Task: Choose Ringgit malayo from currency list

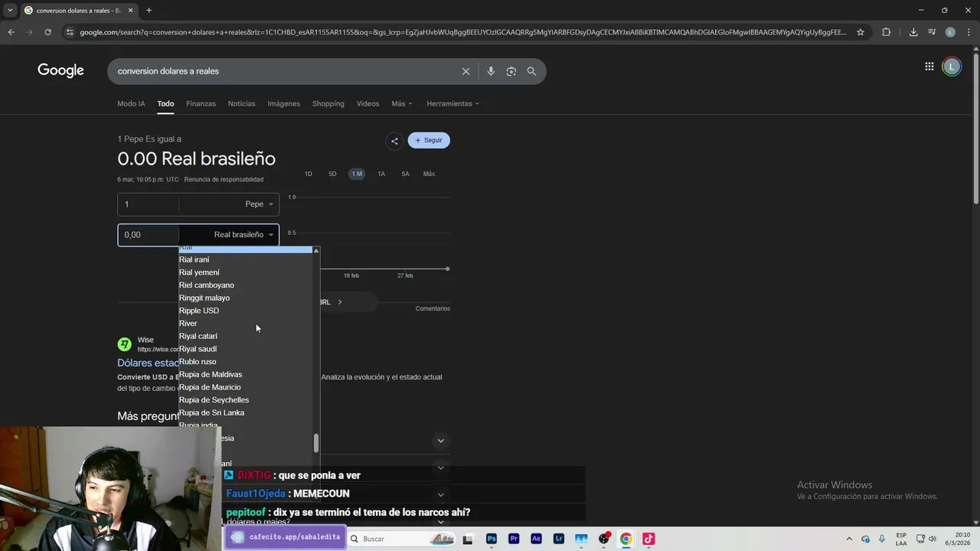Action: 246,298
